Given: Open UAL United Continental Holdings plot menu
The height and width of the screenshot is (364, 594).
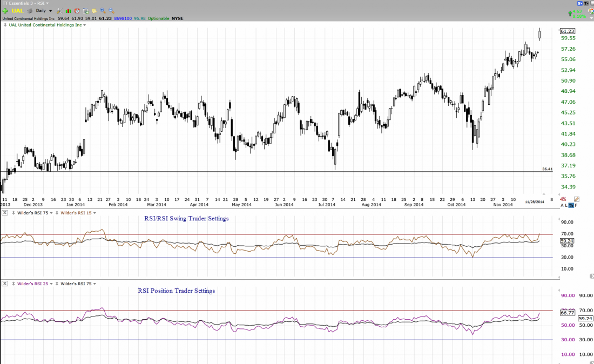Looking at the screenshot, I should (84, 25).
